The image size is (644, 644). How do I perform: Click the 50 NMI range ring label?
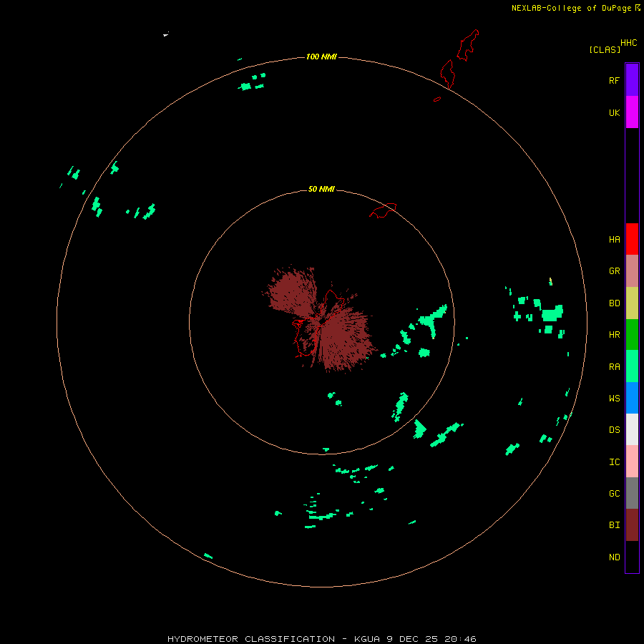pos(321,189)
